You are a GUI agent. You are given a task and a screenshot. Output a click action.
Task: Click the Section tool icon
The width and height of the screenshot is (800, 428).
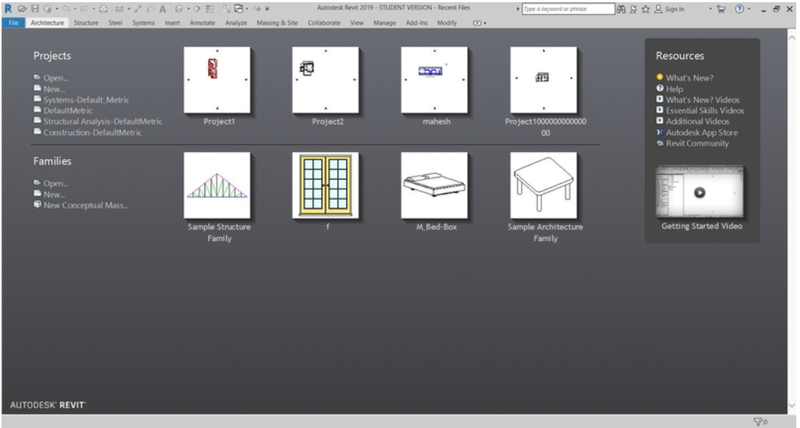point(197,9)
